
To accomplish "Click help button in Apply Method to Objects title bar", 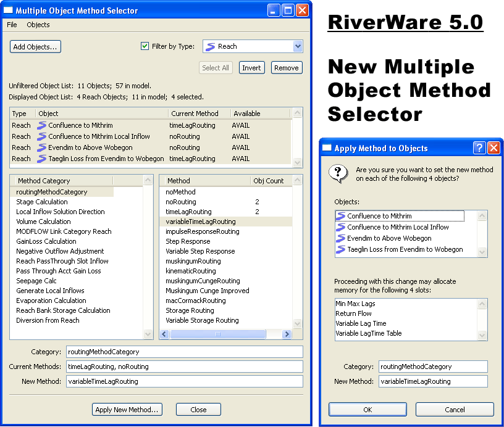I will (x=479, y=147).
